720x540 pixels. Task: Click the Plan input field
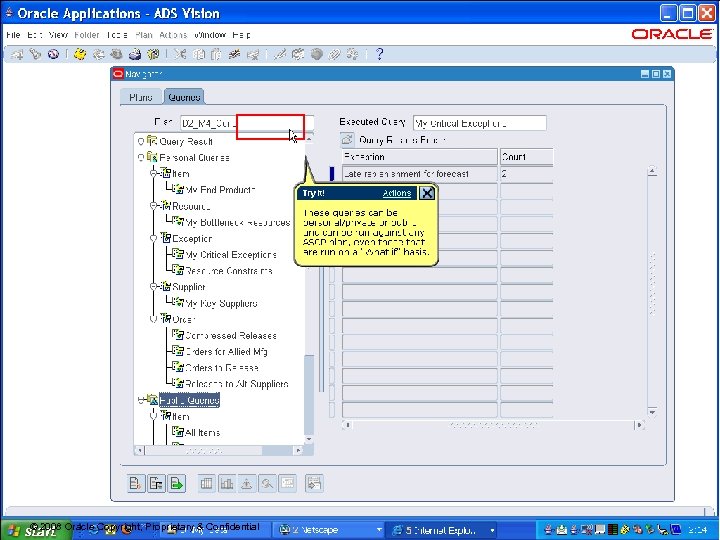(x=247, y=123)
